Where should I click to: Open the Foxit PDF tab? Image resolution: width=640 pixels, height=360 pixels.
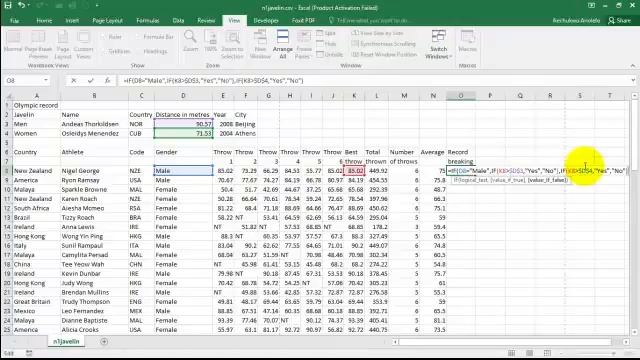coord(303,20)
